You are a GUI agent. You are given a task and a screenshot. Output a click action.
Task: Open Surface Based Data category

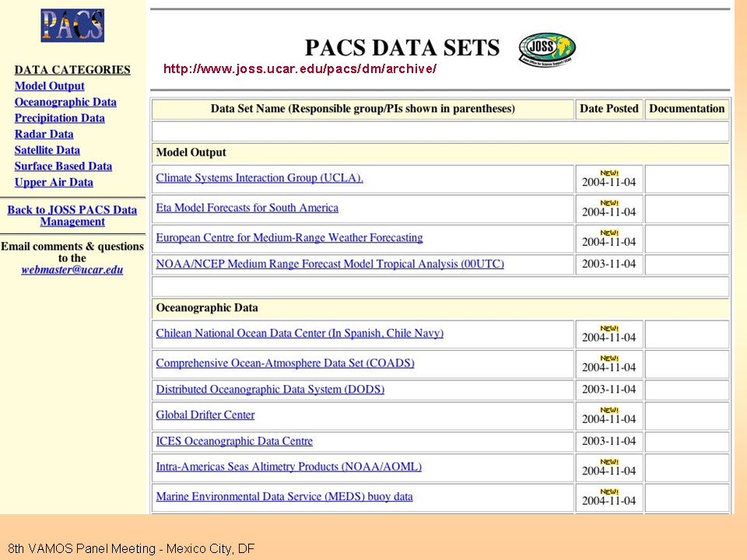point(63,166)
